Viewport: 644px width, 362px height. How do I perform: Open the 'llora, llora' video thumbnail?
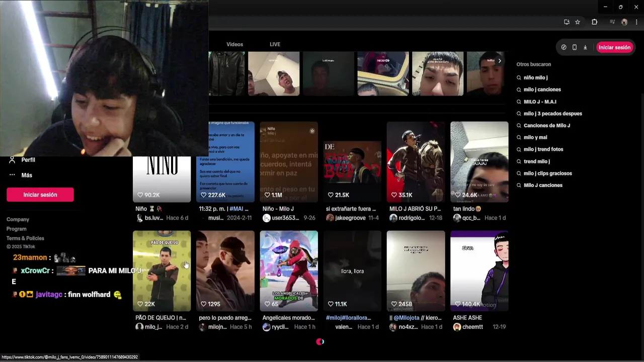point(352,271)
